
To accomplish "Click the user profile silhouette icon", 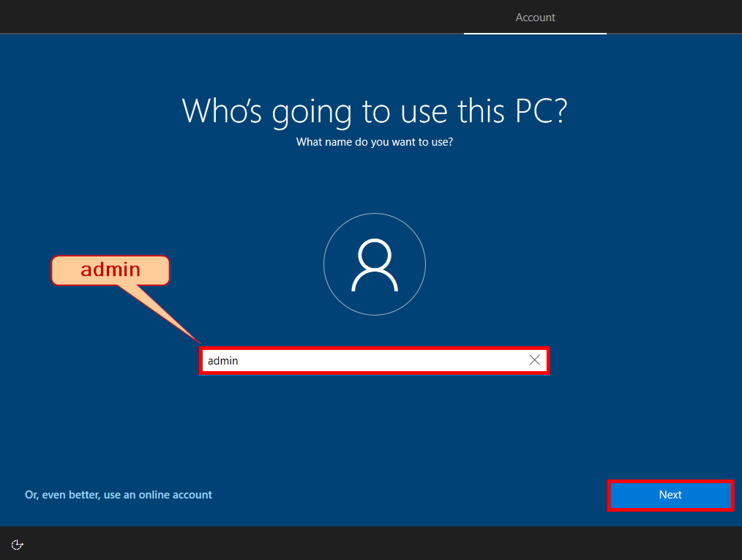I will coord(374,264).
